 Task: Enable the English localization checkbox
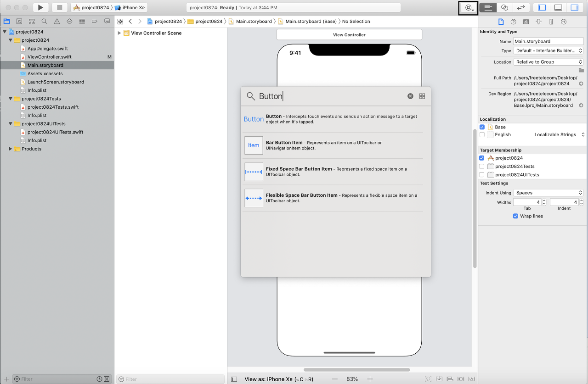(x=482, y=135)
